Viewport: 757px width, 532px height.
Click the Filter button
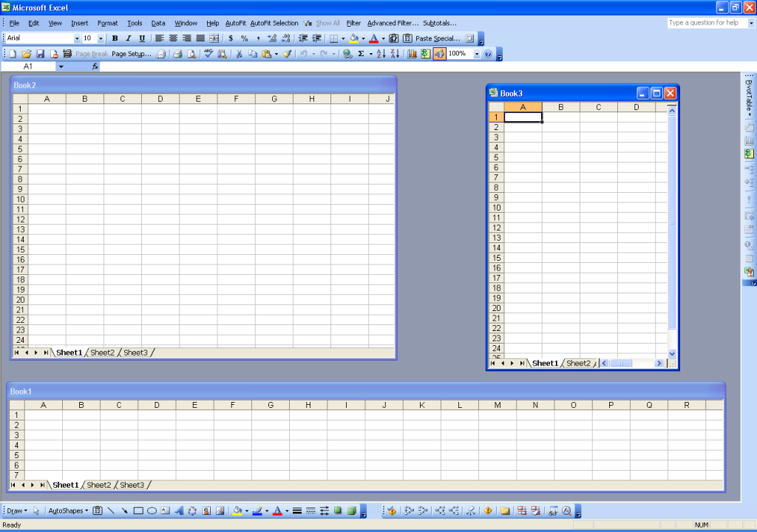click(354, 23)
